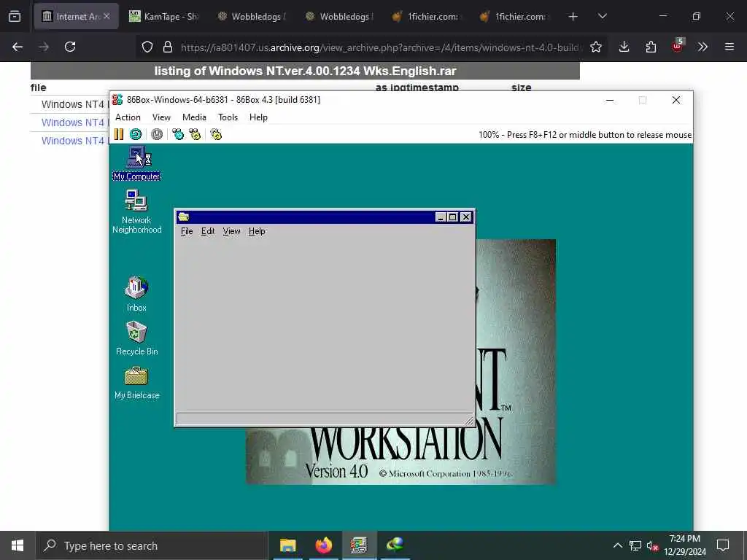Image resolution: width=747 pixels, height=560 pixels.
Task: Select My Briefcase desktop icon
Action: 136,383
